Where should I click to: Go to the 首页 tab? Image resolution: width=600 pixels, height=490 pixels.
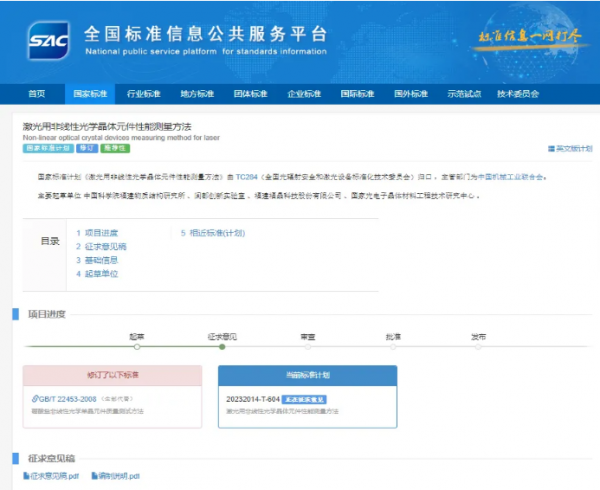(x=37, y=94)
